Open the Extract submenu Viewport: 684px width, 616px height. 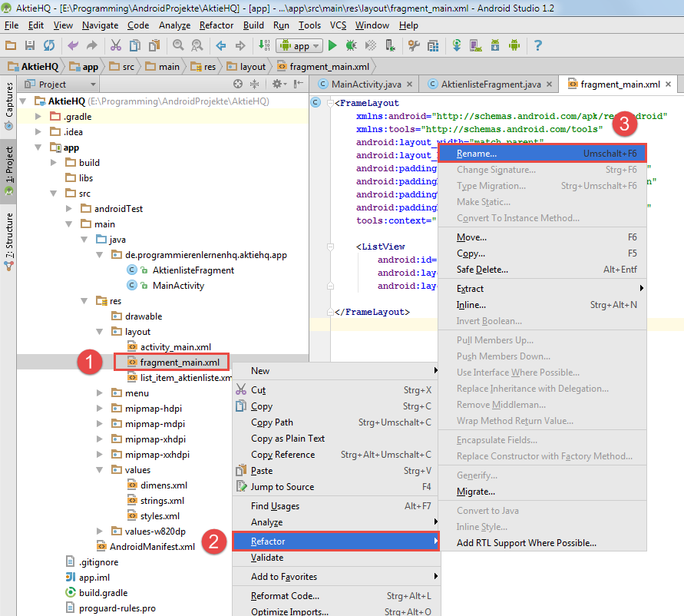tap(542, 289)
